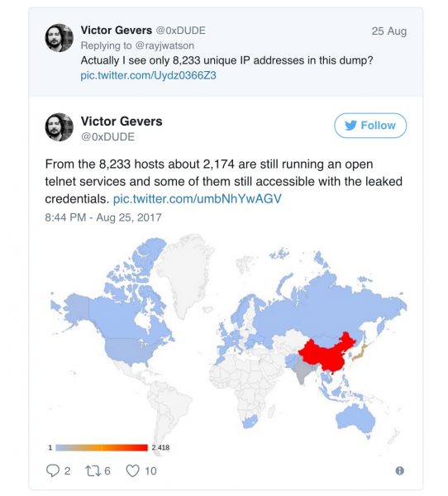Click Victor Gevers avatar in reply header
The height and width of the screenshot is (496, 448).
pos(60,38)
